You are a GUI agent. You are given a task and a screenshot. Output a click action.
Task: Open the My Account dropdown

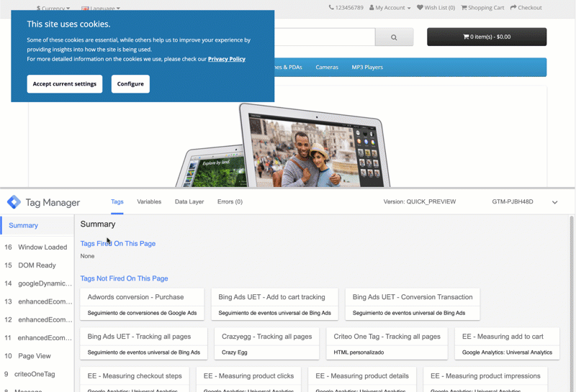pos(390,8)
